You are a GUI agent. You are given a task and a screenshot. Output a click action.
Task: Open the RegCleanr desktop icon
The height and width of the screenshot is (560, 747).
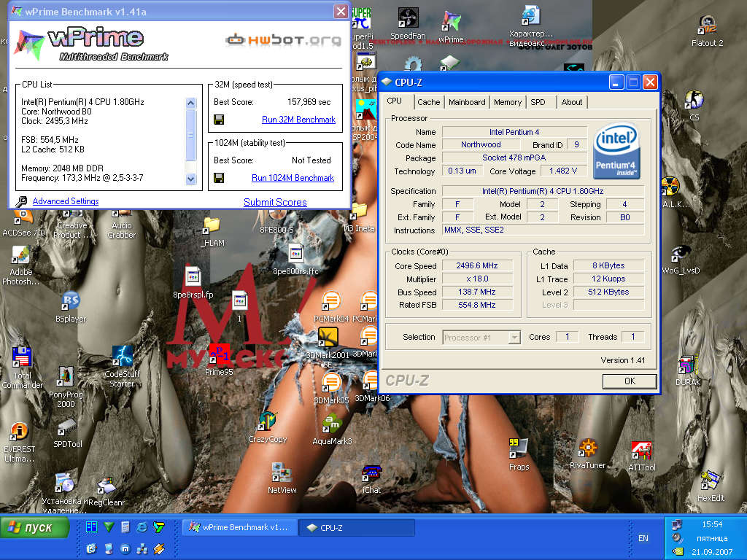(x=107, y=491)
